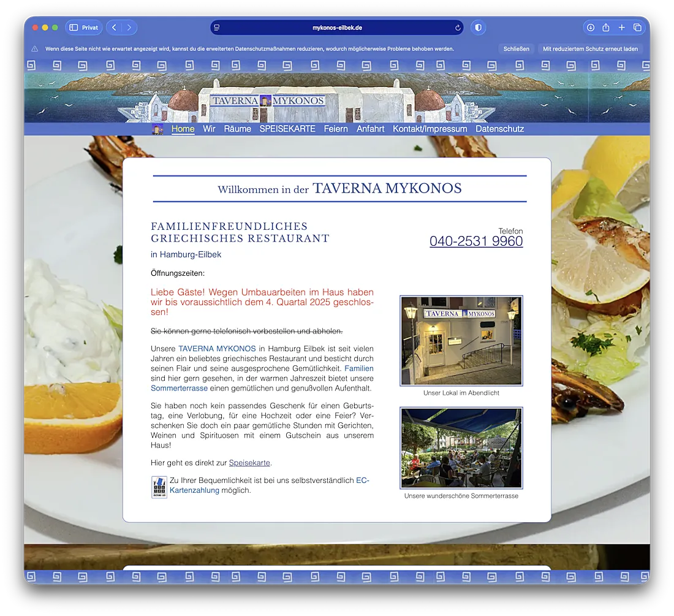Open the SPEISEKARTE menu item
The height and width of the screenshot is (616, 674).
(287, 129)
